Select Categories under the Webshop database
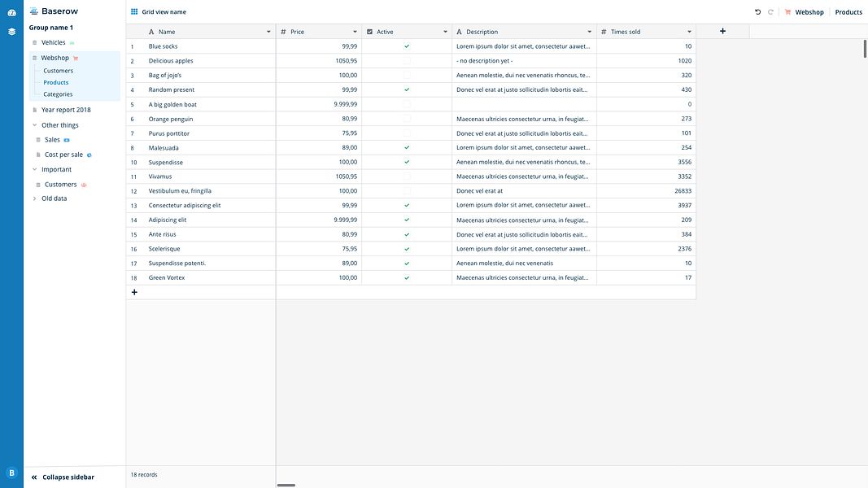The image size is (868, 488). coord(59,93)
